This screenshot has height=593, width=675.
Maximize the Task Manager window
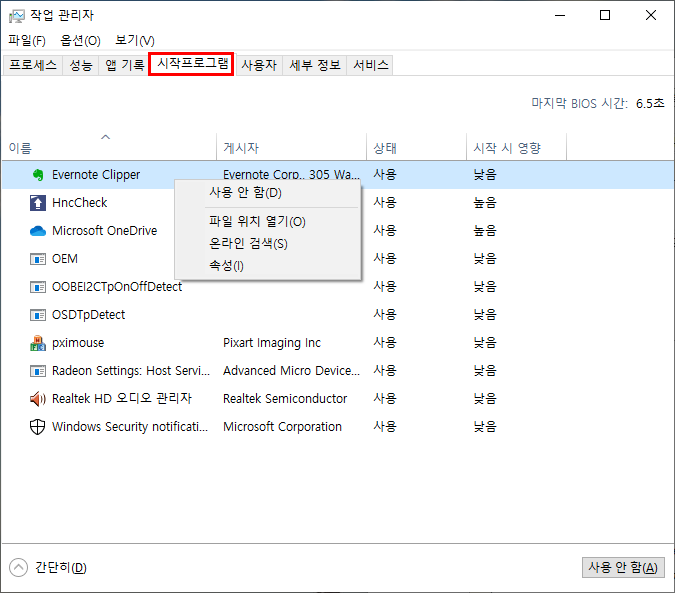tap(605, 15)
